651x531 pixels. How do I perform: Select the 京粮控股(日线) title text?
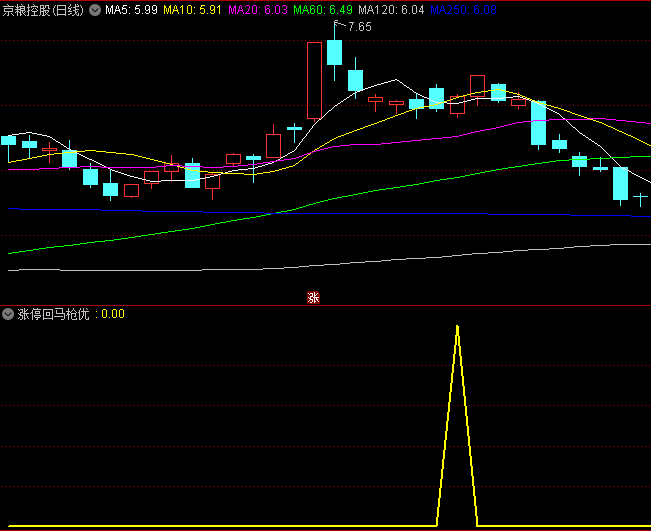click(43, 10)
